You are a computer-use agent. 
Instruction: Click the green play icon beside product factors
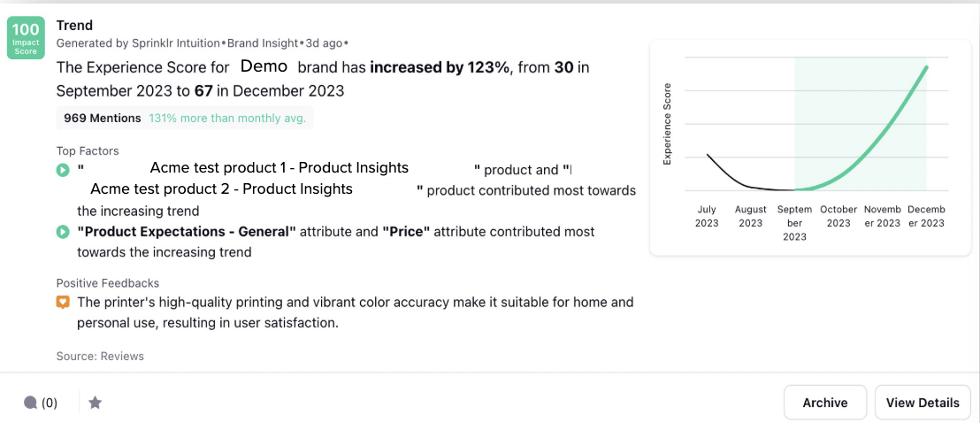point(62,170)
